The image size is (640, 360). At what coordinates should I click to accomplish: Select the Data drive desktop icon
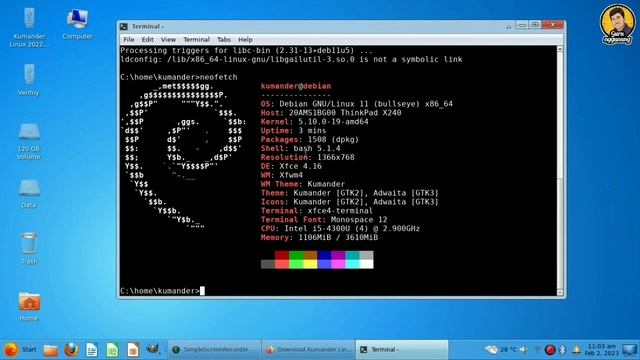[x=29, y=193]
